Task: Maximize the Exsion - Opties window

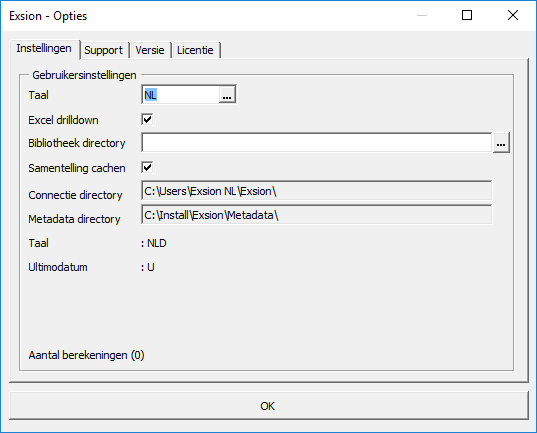Action: (467, 15)
